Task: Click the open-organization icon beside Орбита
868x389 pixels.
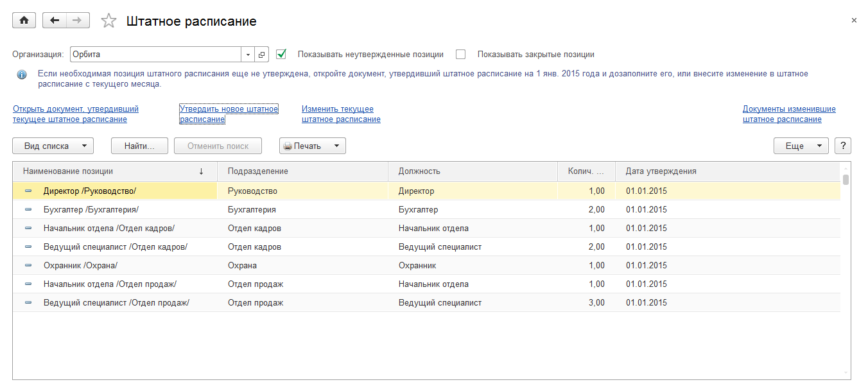Action: [x=261, y=55]
